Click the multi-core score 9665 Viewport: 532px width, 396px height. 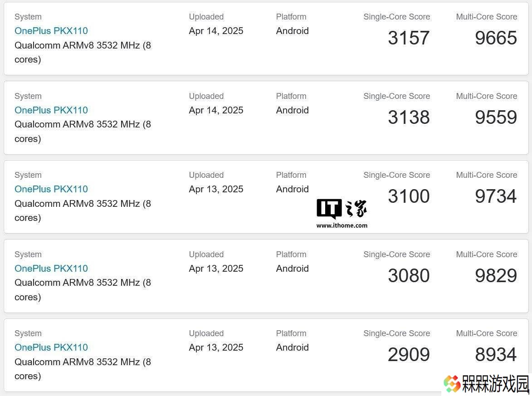click(x=496, y=38)
